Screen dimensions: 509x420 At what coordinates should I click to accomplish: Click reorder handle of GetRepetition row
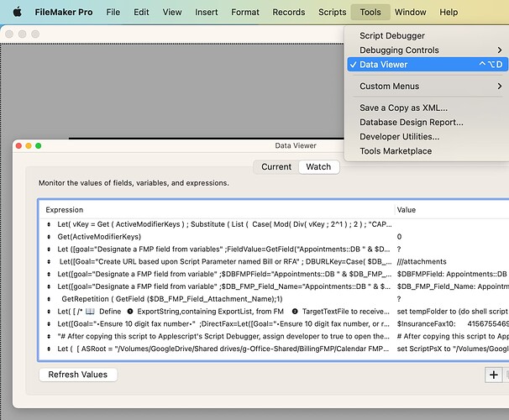point(49,299)
